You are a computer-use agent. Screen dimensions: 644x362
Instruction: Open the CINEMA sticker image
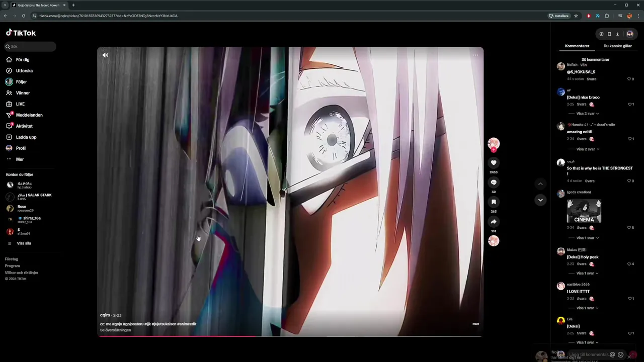pyautogui.click(x=584, y=211)
